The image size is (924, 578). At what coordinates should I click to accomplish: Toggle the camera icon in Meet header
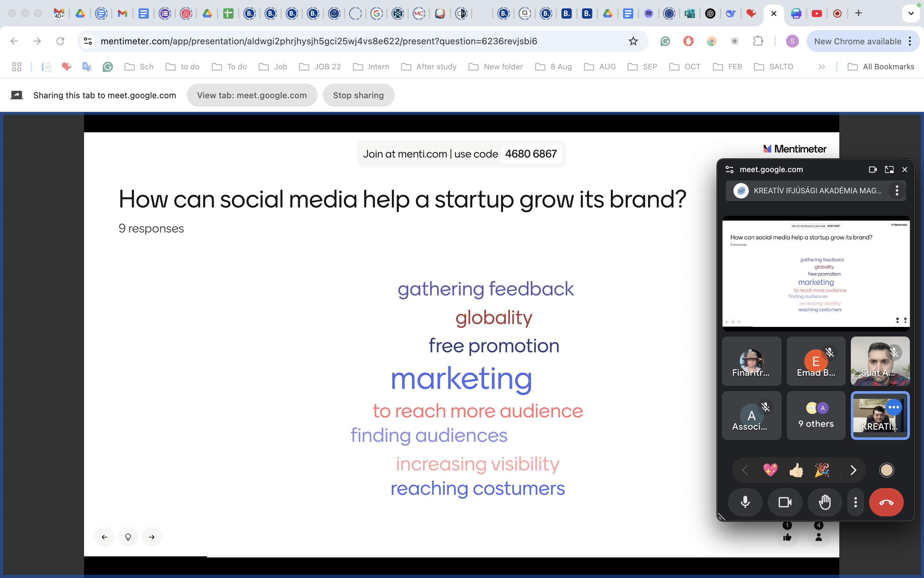(873, 169)
